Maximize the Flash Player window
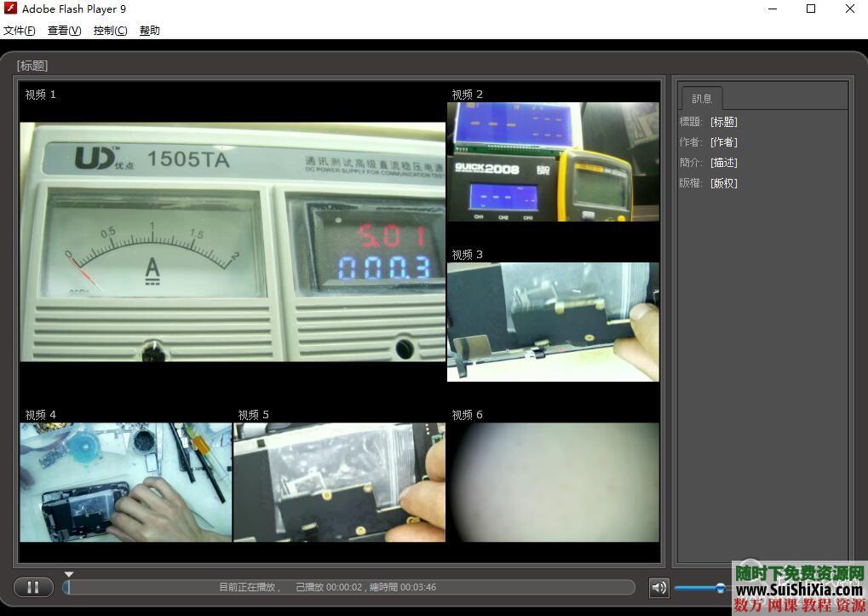 click(x=811, y=9)
